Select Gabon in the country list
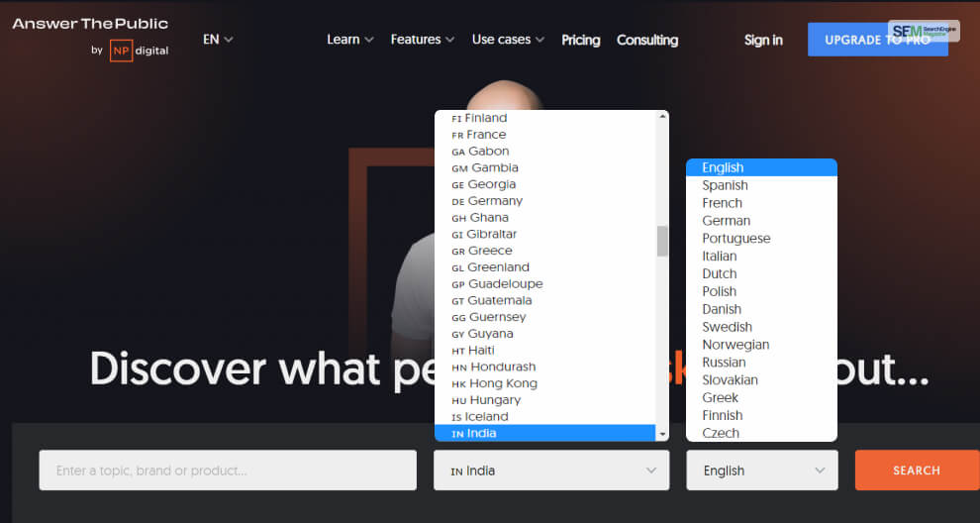 545,151
